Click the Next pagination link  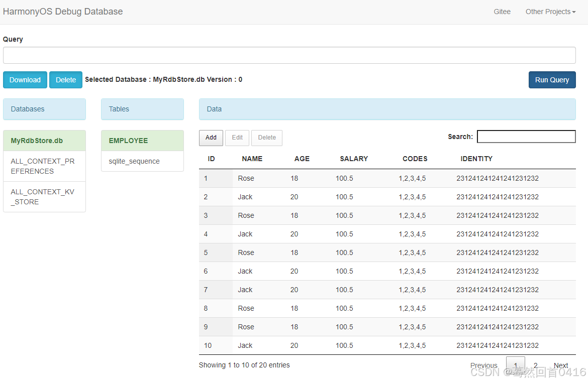point(561,365)
